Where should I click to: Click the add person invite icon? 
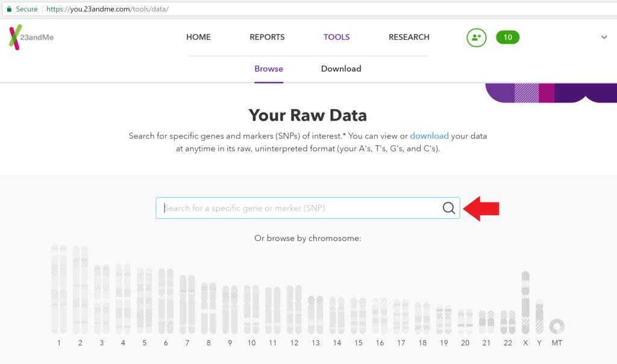476,37
